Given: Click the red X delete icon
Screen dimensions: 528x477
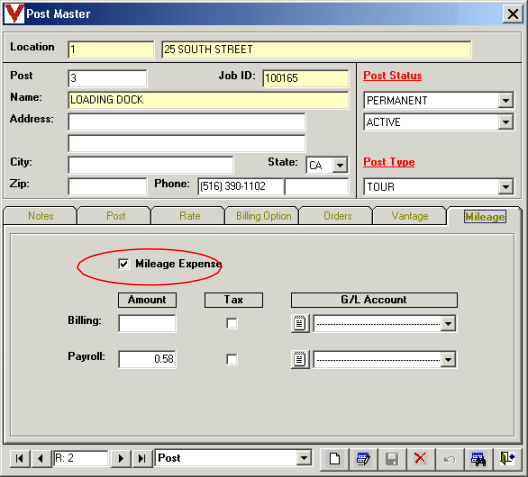Looking at the screenshot, I should click(420, 458).
